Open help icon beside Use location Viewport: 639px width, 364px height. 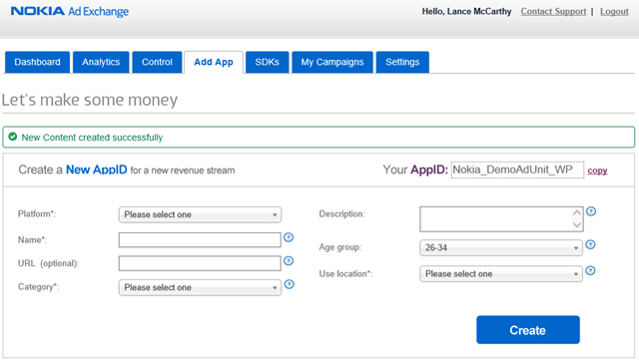(x=590, y=271)
